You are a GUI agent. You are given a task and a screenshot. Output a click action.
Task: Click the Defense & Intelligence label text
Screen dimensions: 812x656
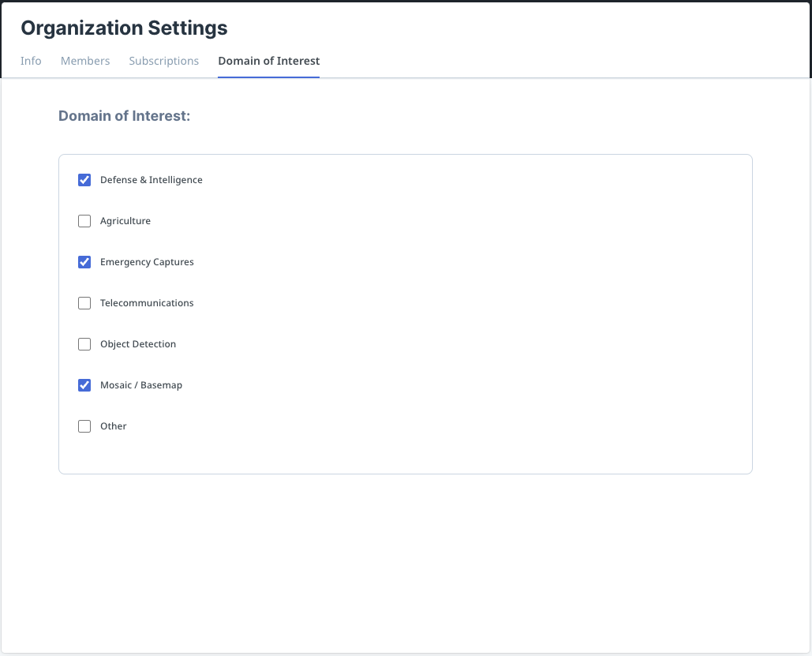152,180
